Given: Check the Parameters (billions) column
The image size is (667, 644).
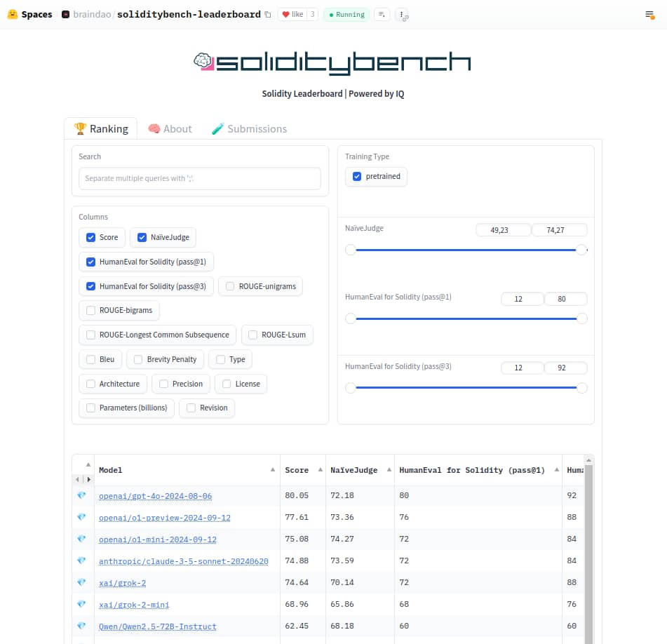Looking at the screenshot, I should click(x=90, y=408).
